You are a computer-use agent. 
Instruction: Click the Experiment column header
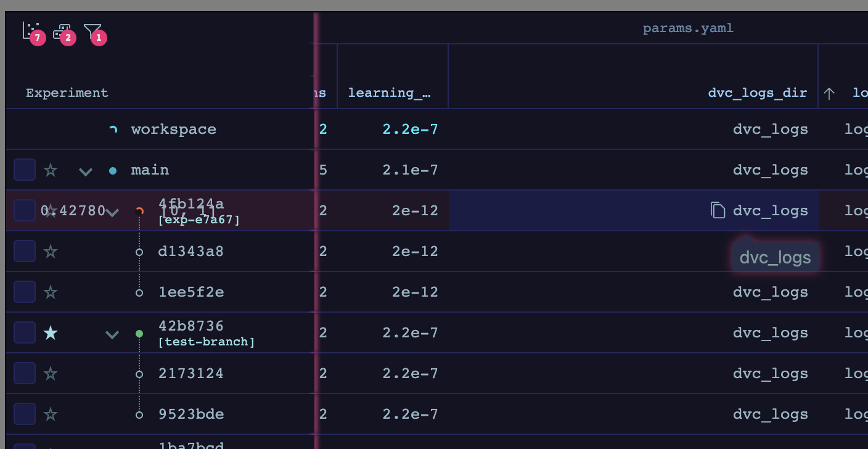click(x=67, y=93)
